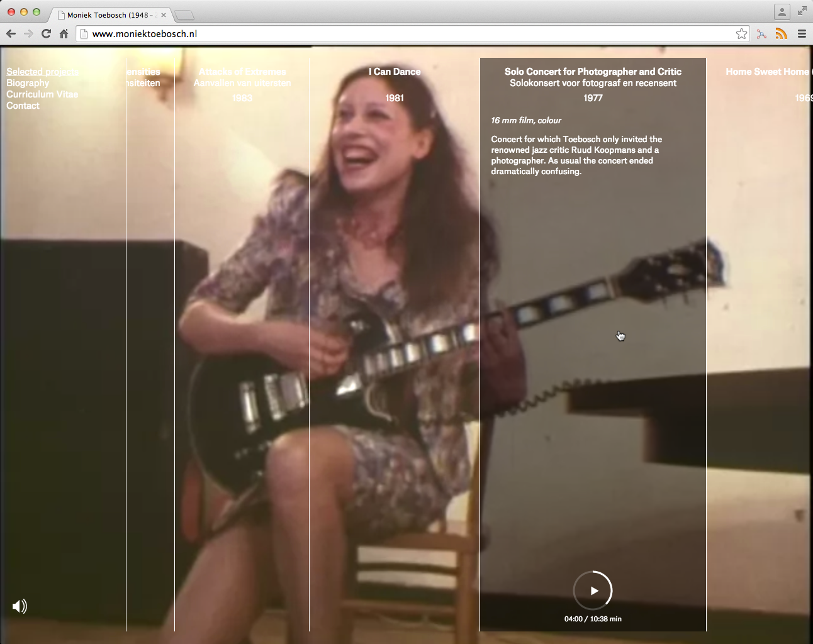This screenshot has width=813, height=644.
Task: Click the browser back arrow
Action: 11,34
